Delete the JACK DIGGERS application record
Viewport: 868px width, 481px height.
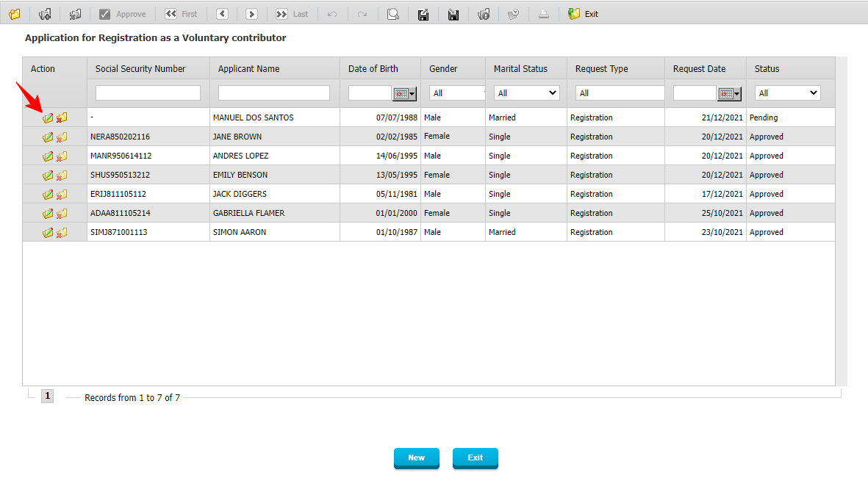pos(62,194)
